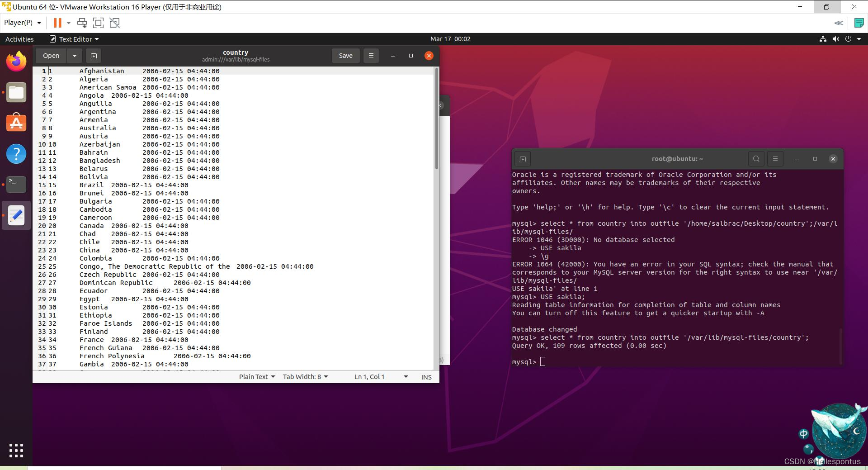Suspend the virtual machine
Image resolution: width=868 pixels, height=470 pixels.
[57, 23]
